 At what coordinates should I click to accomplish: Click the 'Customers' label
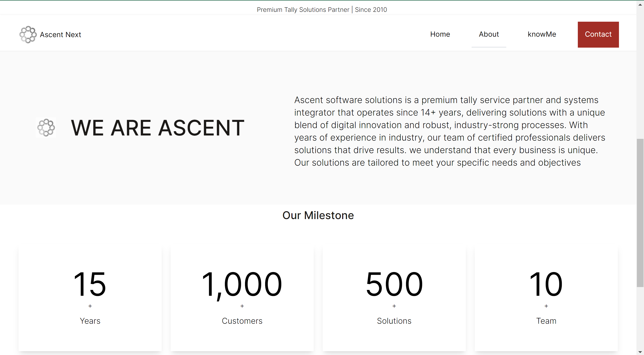tap(242, 321)
